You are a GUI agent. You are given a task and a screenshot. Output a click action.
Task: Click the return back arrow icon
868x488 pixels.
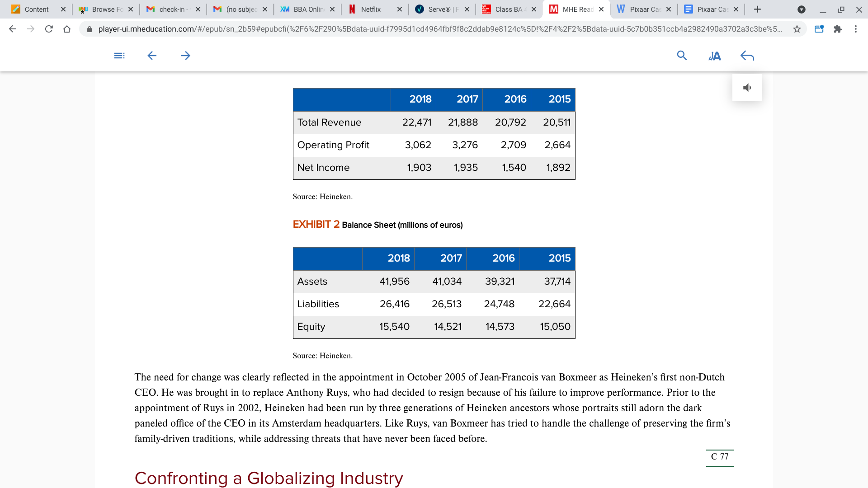747,56
